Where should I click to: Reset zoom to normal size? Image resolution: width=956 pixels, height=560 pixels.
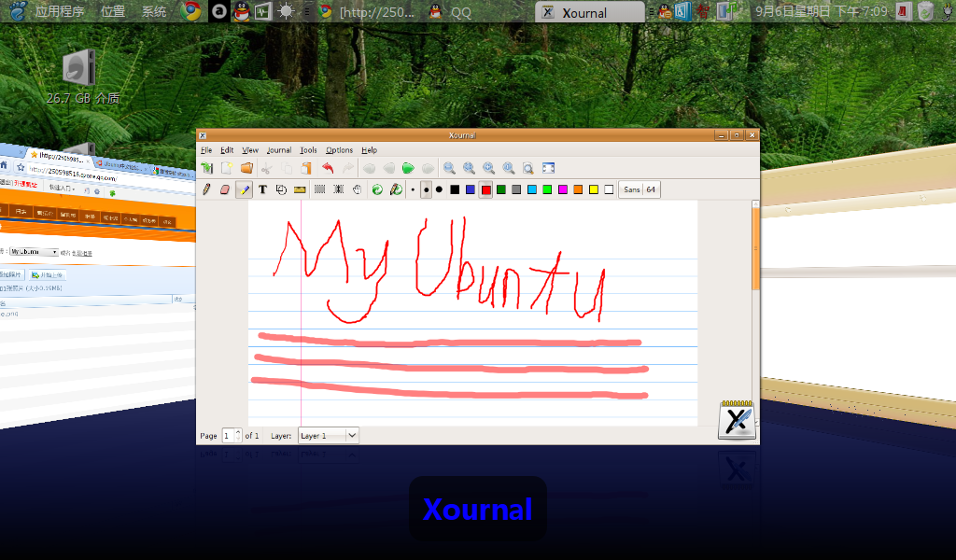[x=509, y=168]
